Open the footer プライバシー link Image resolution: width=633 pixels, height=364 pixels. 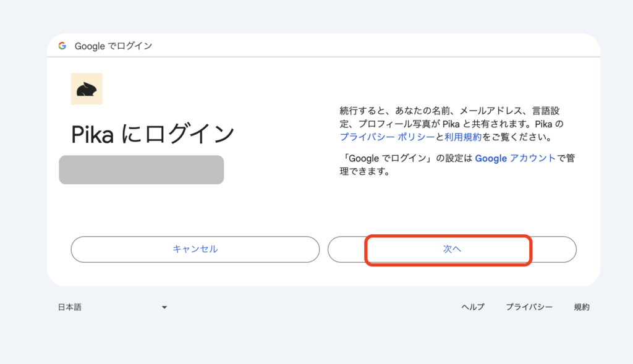(529, 307)
